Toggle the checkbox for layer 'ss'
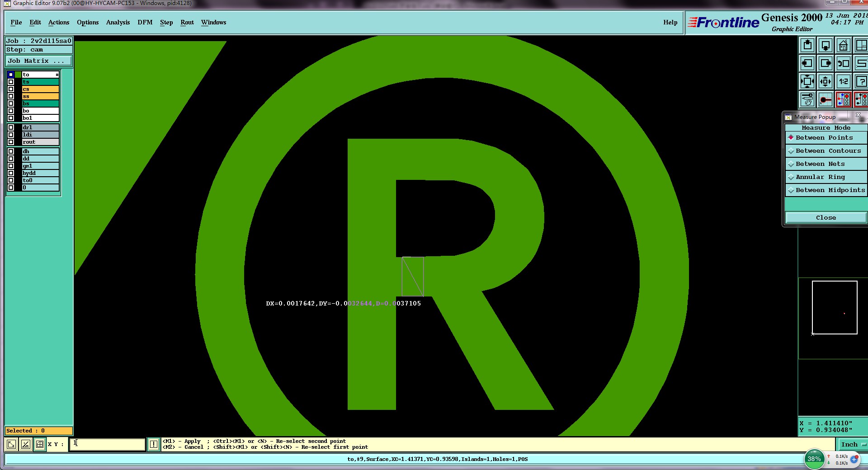Viewport: 868px width, 470px height. click(11, 96)
